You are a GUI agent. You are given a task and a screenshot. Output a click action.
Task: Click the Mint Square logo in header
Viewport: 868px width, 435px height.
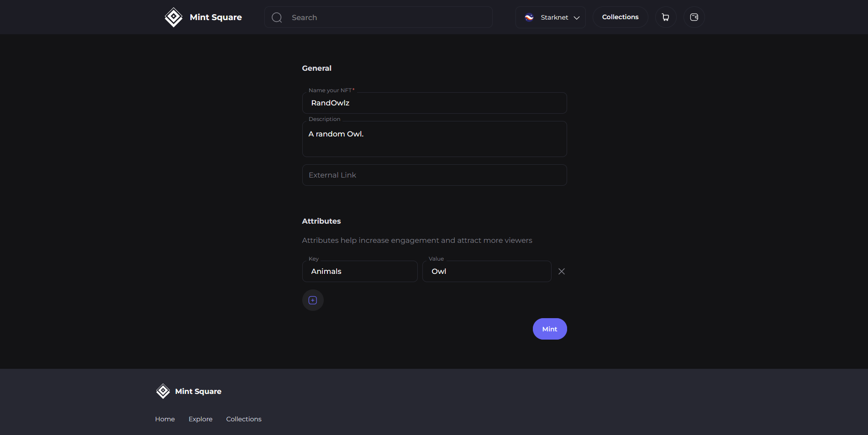[173, 17]
